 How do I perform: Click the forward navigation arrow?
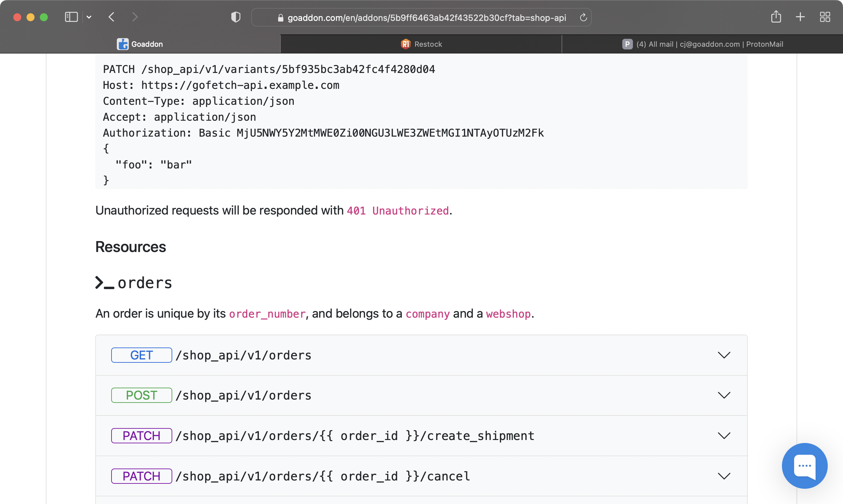[135, 17]
